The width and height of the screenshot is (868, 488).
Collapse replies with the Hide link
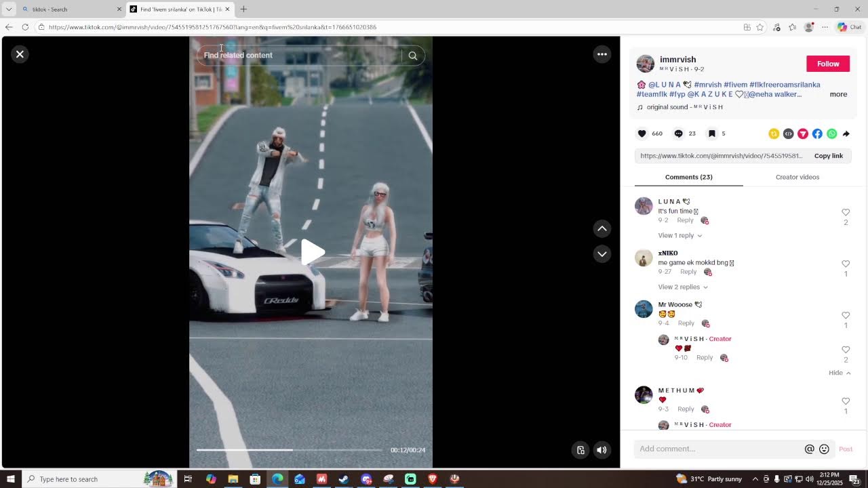tap(840, 373)
